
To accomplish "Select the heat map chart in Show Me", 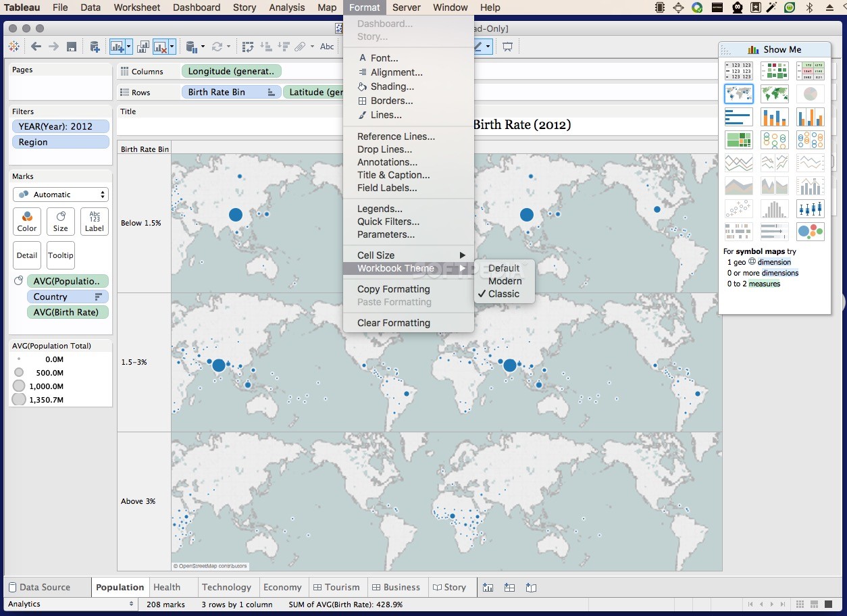I will coord(774,71).
